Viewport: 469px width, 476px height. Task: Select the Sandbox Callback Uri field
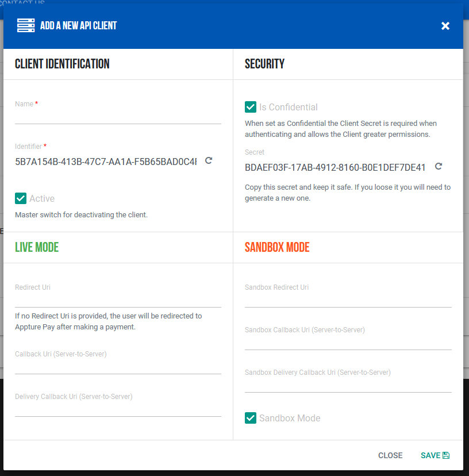tap(348, 342)
